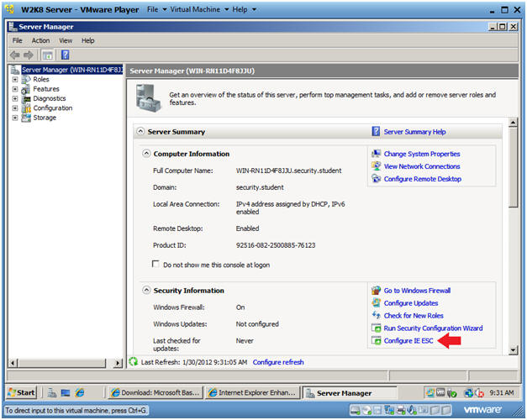Click the Features tree icon
The height and width of the screenshot is (420, 527).
point(26,89)
